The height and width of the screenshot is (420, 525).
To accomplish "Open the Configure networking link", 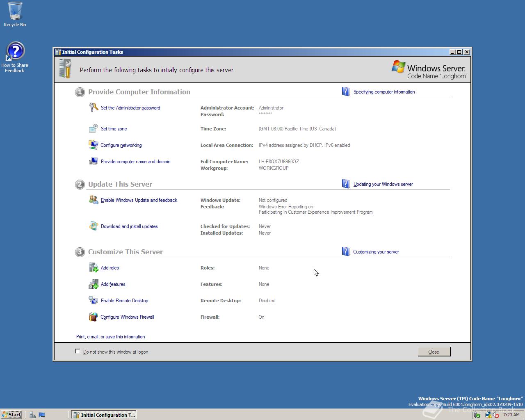I will [121, 145].
